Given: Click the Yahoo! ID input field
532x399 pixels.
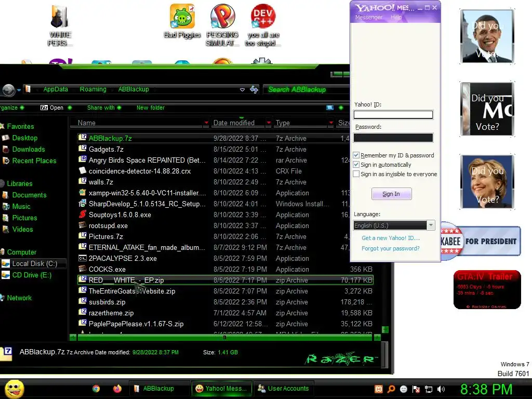Looking at the screenshot, I should pos(393,115).
